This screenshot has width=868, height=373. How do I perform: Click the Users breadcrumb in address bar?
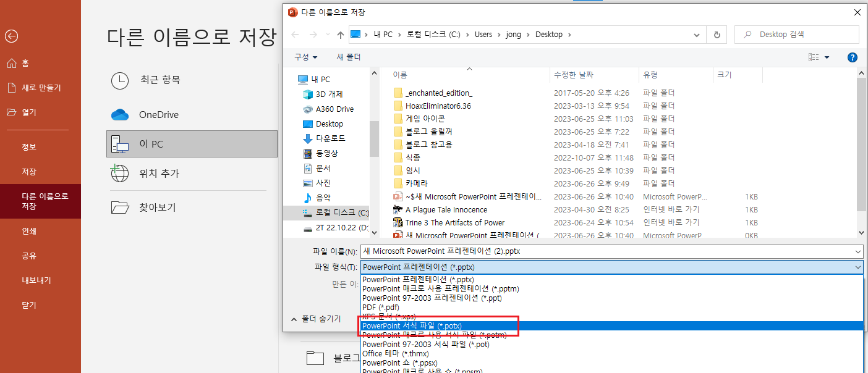(x=483, y=35)
